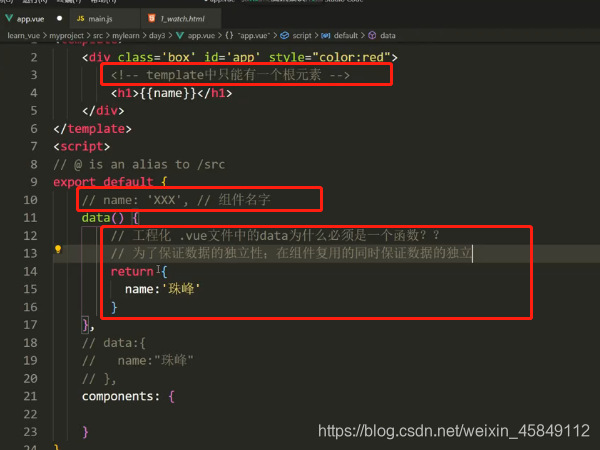600x450 pixels.
Task: Click the Vue icon on app.vue tab
Action: [9, 18]
